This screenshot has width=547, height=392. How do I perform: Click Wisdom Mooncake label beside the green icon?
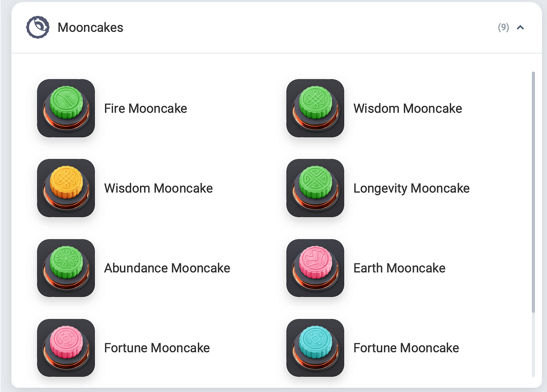408,108
